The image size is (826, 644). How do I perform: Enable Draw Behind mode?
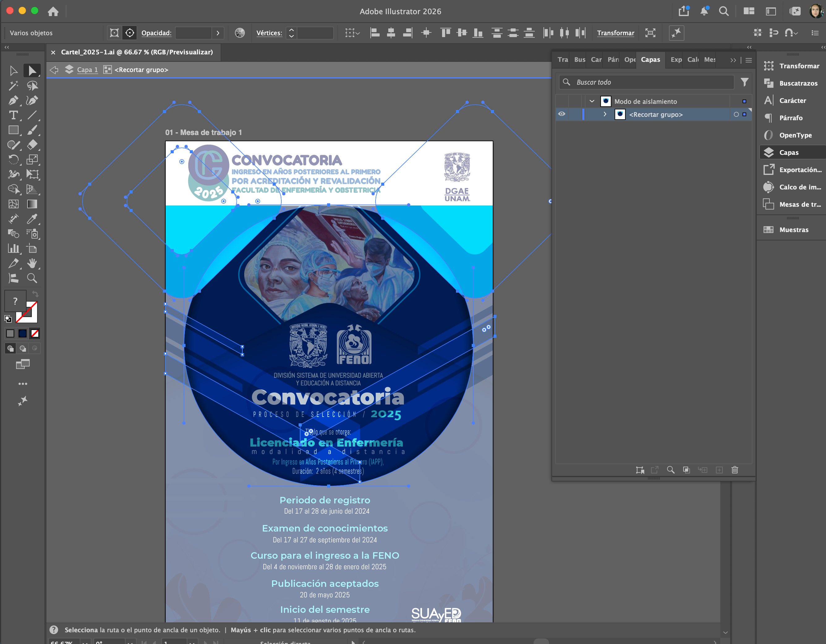pos(23,348)
